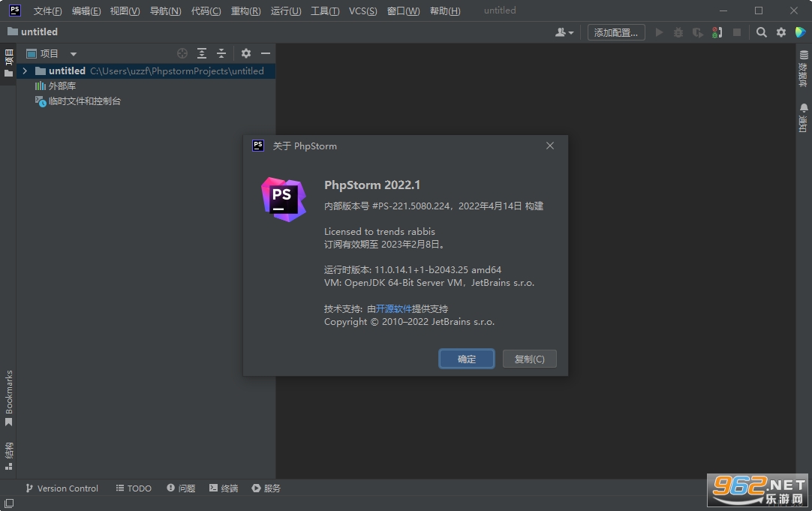Hide the project panel with minus icon
Image resolution: width=812 pixels, height=511 pixels.
tap(266, 53)
